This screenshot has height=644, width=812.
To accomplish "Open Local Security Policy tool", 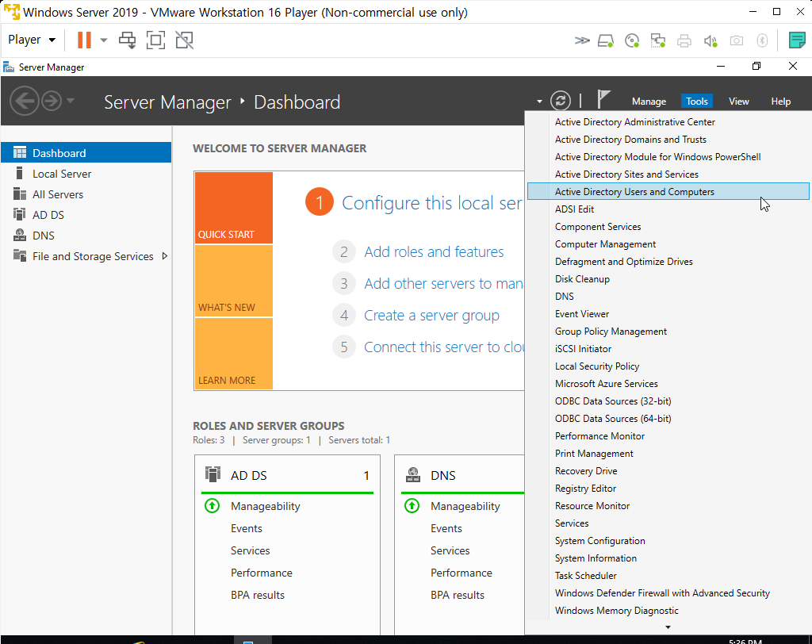I will pos(668,366).
